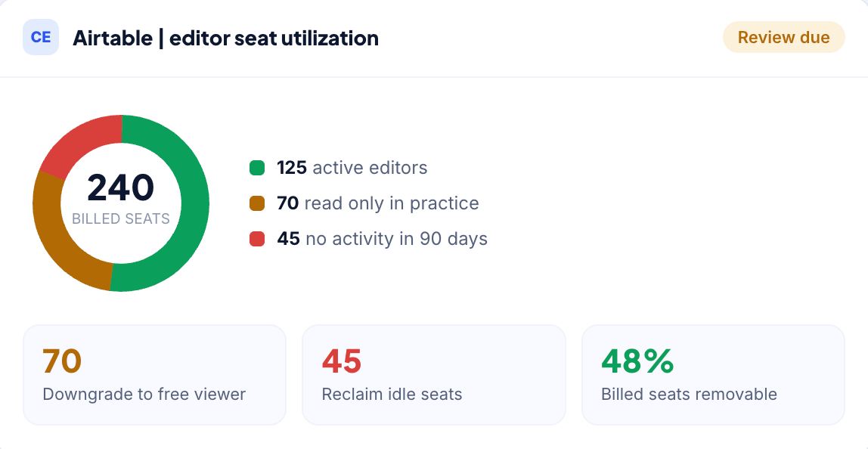The image size is (868, 449).
Task: Select the 45 no activity in 90 days entry
Action: [369, 239]
